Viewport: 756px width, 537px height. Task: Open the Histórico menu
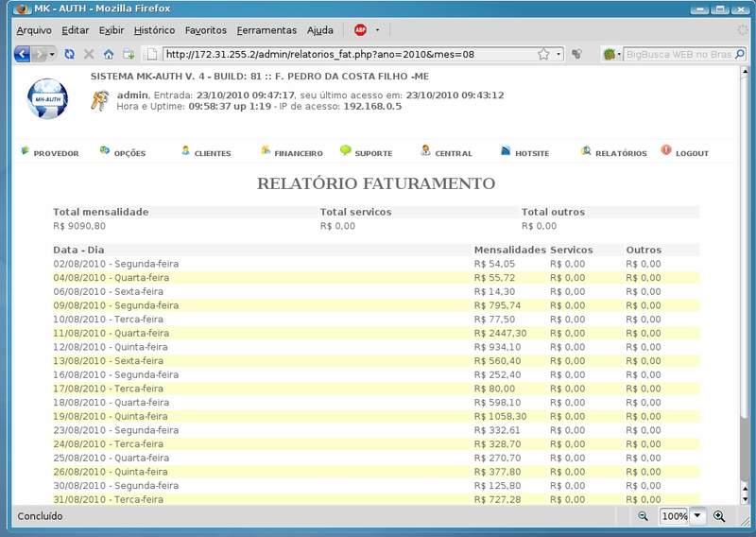point(154,30)
